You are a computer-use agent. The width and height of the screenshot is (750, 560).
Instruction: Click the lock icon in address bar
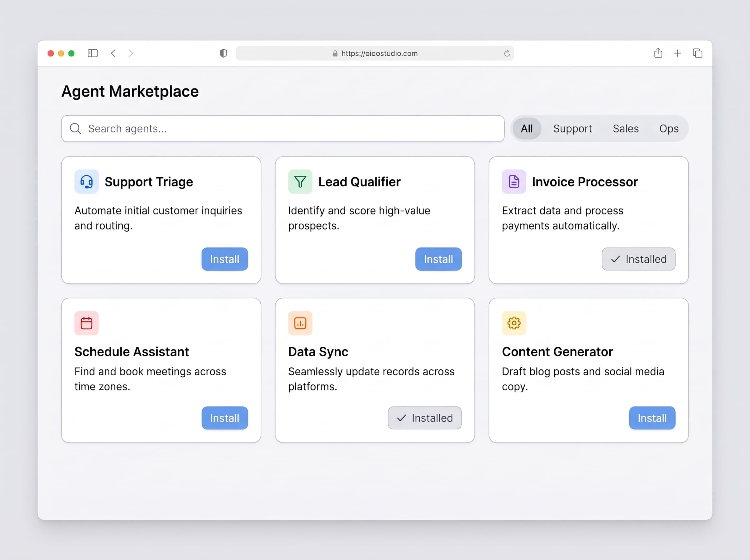click(335, 53)
